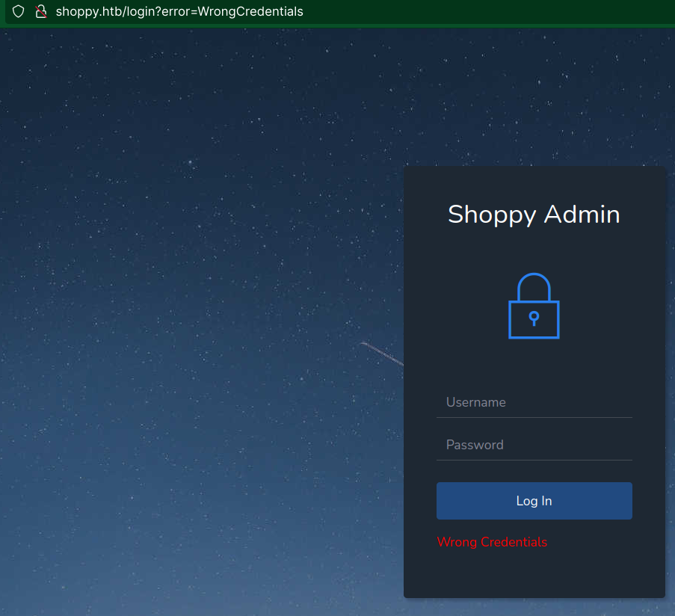Click the streak trail in the night sky
Screen dimensions: 675x616
pyautogui.click(x=382, y=354)
